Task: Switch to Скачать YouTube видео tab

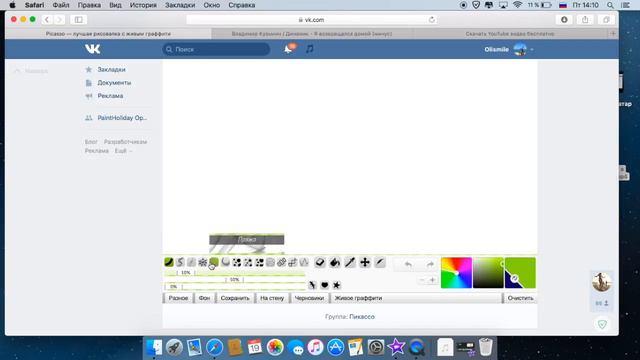Action: [510, 34]
